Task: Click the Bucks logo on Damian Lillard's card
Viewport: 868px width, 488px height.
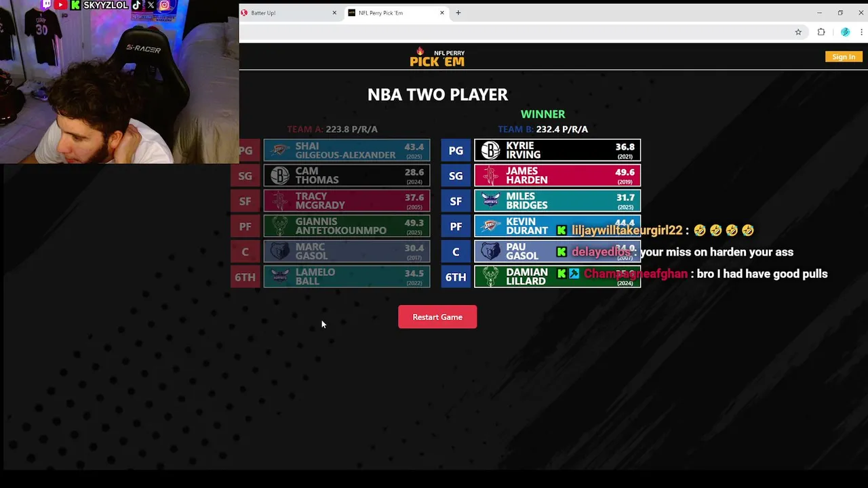Action: pyautogui.click(x=490, y=277)
